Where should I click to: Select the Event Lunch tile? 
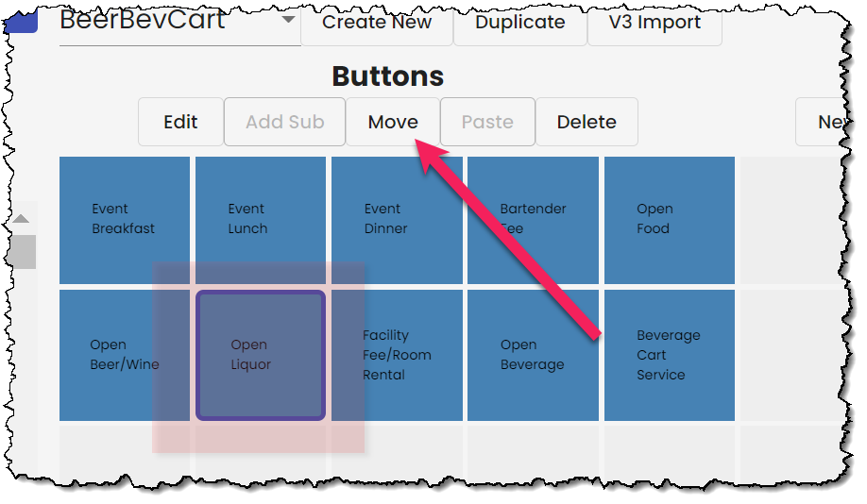pyautogui.click(x=261, y=220)
